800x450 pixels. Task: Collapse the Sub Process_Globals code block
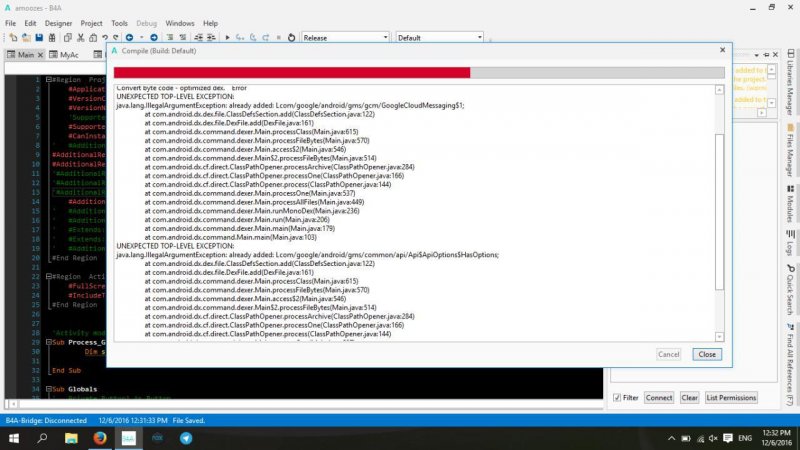point(51,342)
